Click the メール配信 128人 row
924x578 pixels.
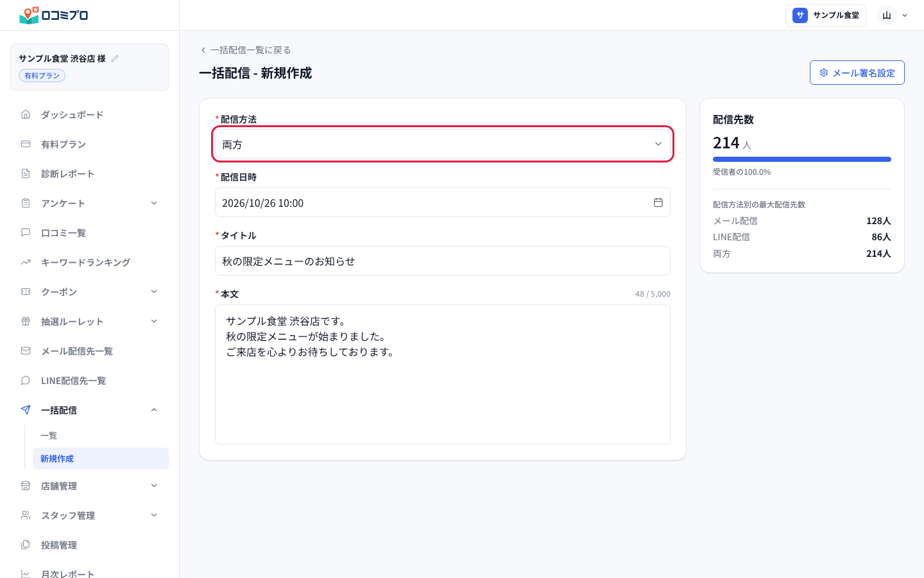802,221
